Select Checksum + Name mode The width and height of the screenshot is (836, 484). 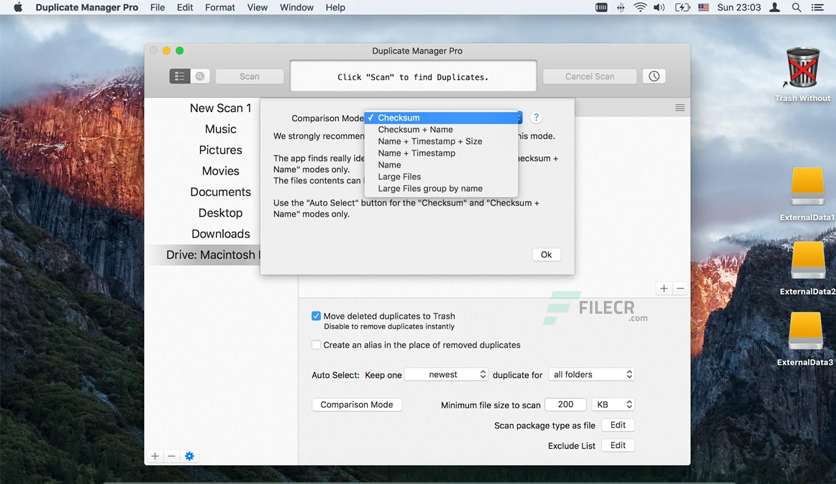[441, 130]
